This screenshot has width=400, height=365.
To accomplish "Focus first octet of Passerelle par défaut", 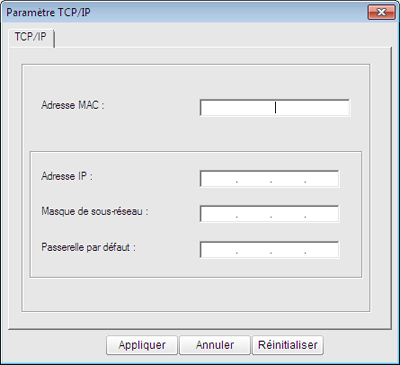I will pos(219,250).
